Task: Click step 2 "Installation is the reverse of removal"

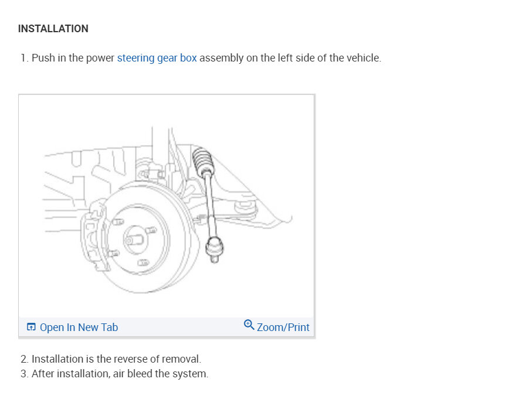Action: (x=116, y=359)
